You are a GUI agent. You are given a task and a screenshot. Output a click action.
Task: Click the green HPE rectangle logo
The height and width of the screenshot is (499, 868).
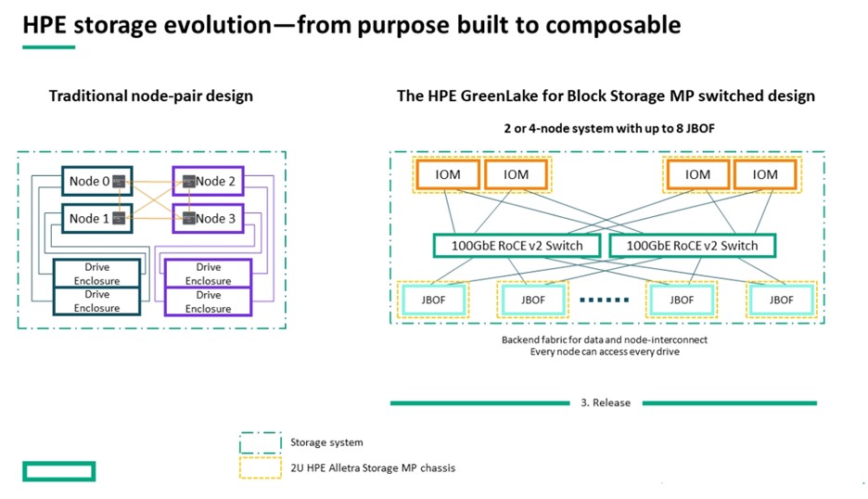click(x=59, y=471)
